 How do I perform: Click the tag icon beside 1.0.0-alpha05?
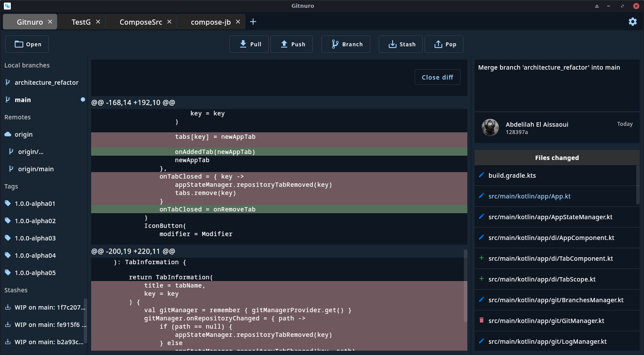[x=7, y=272]
